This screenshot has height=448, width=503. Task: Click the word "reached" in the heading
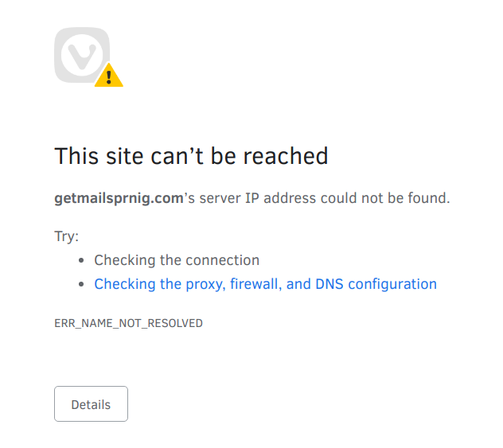pyautogui.click(x=286, y=156)
